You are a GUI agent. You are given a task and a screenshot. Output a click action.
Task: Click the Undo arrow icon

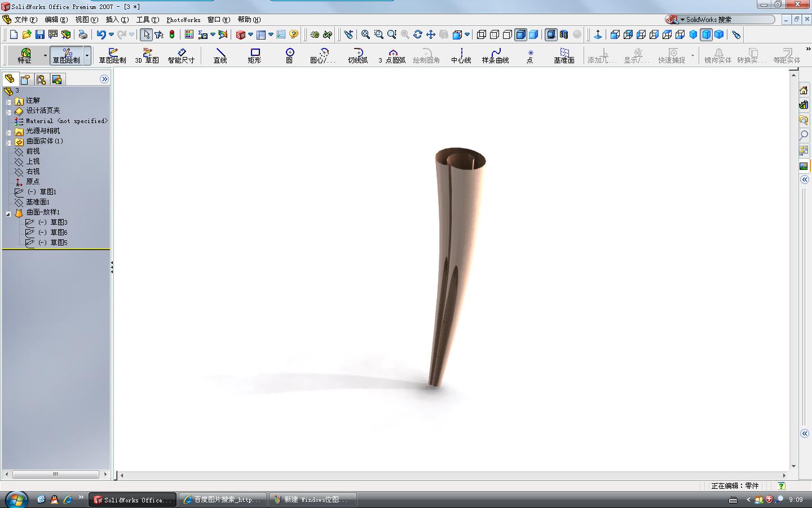(101, 34)
